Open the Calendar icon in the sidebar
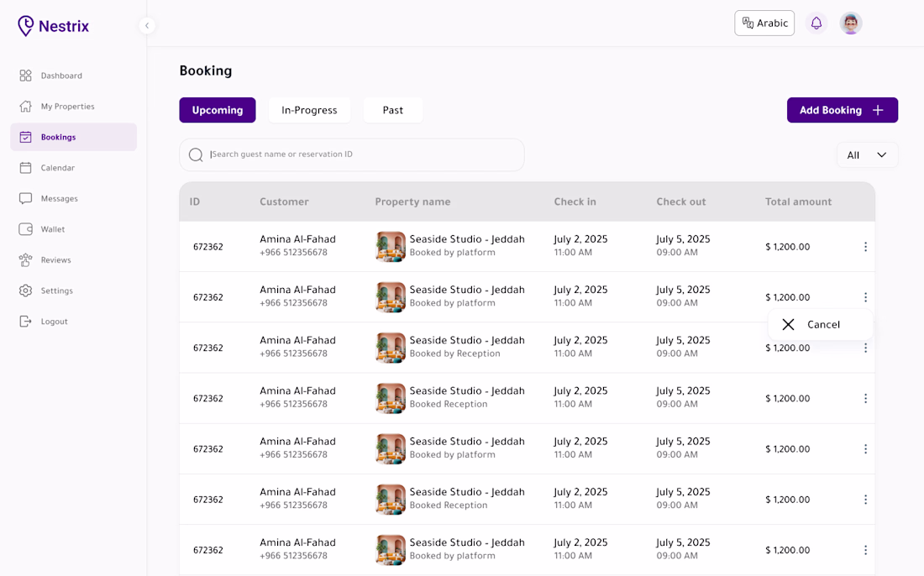 click(x=25, y=168)
